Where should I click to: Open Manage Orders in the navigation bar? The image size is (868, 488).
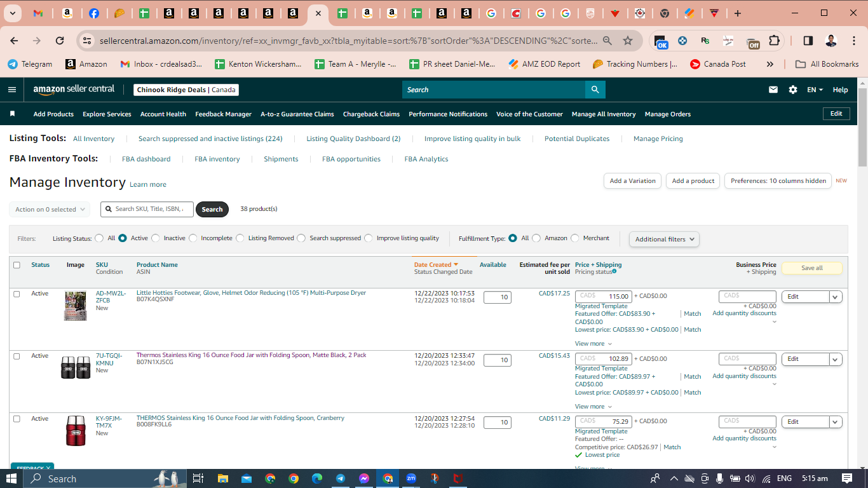pyautogui.click(x=668, y=114)
